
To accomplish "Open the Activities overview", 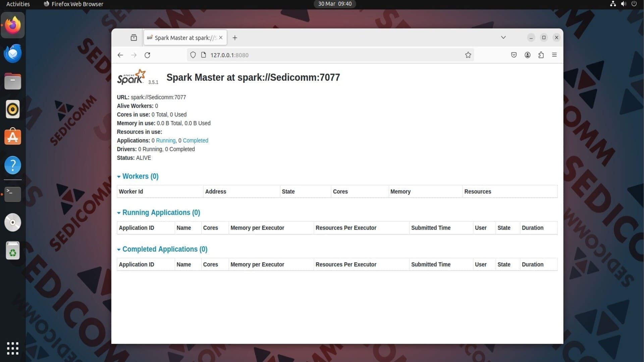I will (18, 4).
